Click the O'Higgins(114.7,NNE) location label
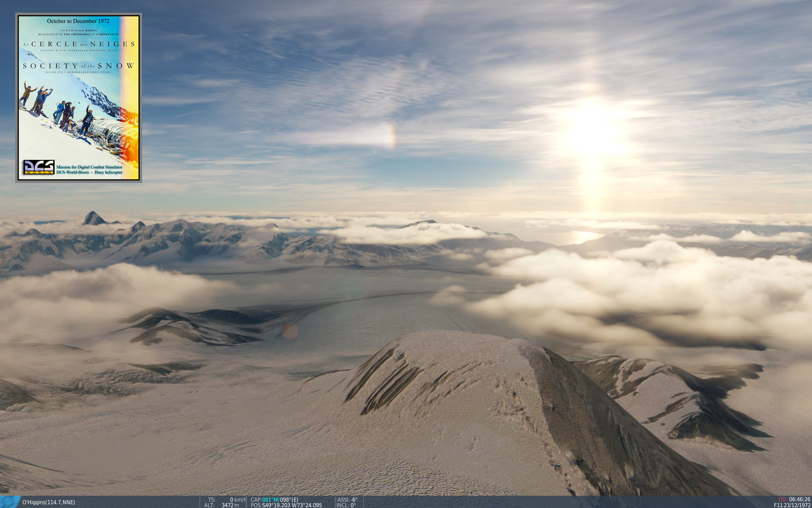The width and height of the screenshot is (812, 508). pos(49,502)
